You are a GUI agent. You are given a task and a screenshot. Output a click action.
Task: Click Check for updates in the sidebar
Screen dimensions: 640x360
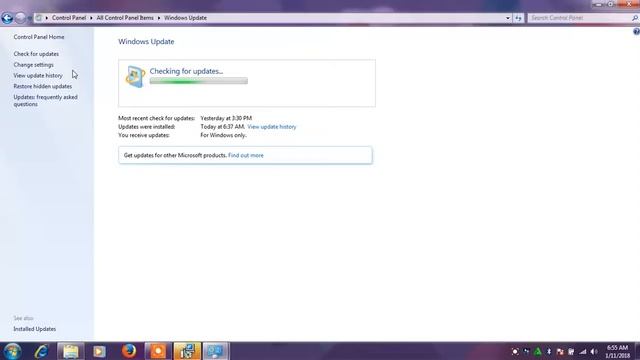[x=36, y=54]
